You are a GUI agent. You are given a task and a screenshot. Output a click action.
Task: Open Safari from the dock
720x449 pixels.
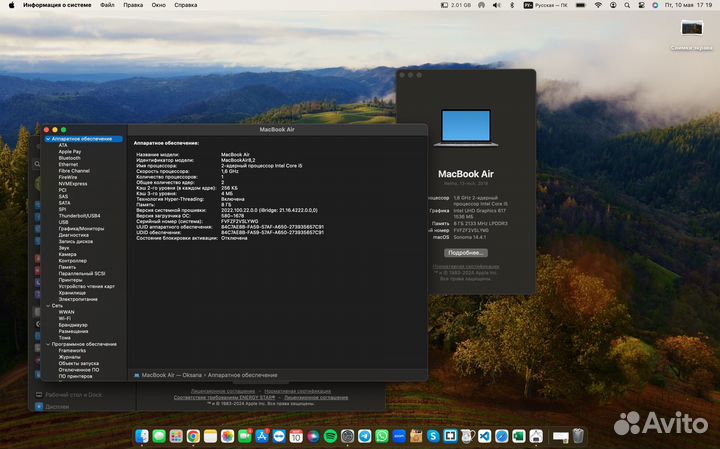pos(501,436)
